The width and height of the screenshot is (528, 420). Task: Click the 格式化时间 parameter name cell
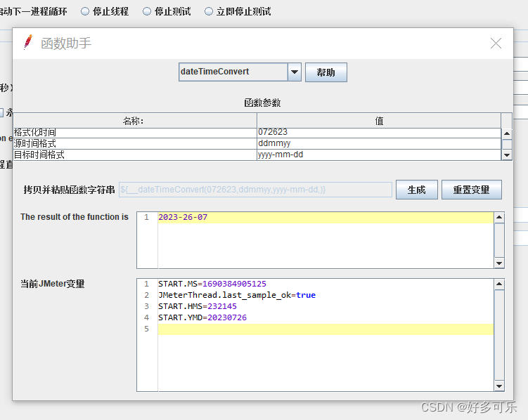(135, 133)
